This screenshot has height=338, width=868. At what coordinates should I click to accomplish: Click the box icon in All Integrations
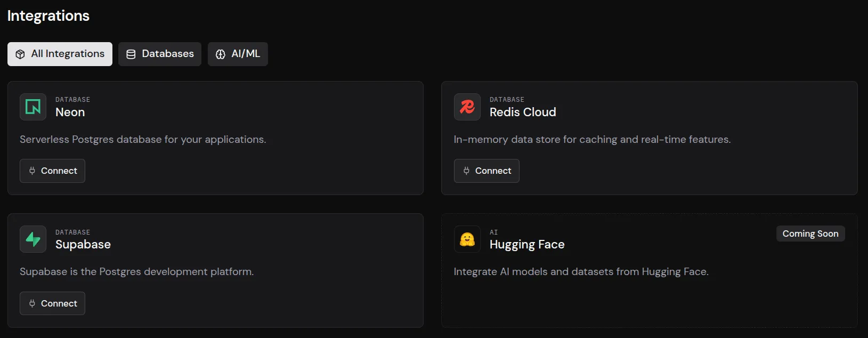(x=20, y=54)
